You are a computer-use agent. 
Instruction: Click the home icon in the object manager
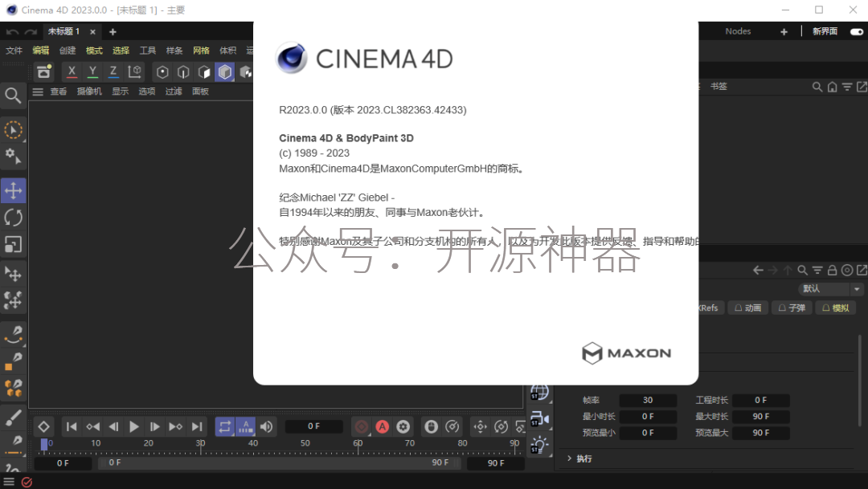pyautogui.click(x=832, y=87)
